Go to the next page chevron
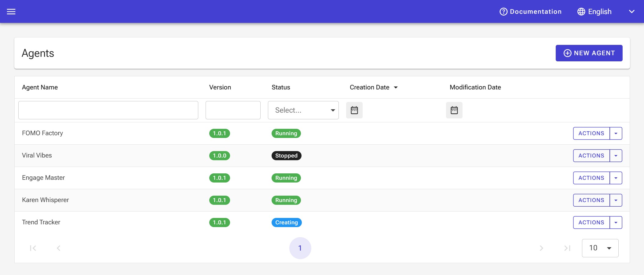Viewport: 644px width, 275px height. [x=542, y=248]
